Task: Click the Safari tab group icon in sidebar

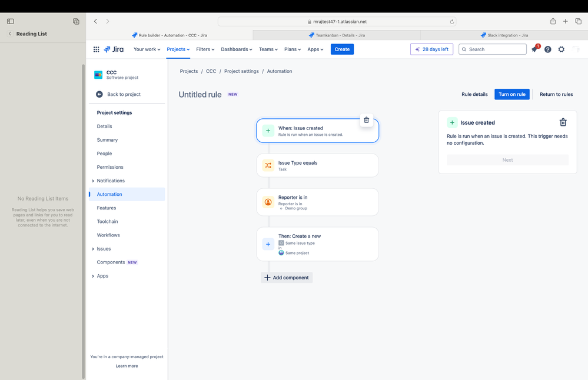Action: (76, 21)
